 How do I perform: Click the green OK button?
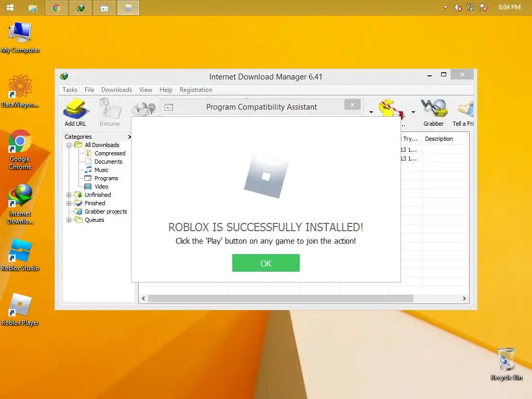[265, 263]
